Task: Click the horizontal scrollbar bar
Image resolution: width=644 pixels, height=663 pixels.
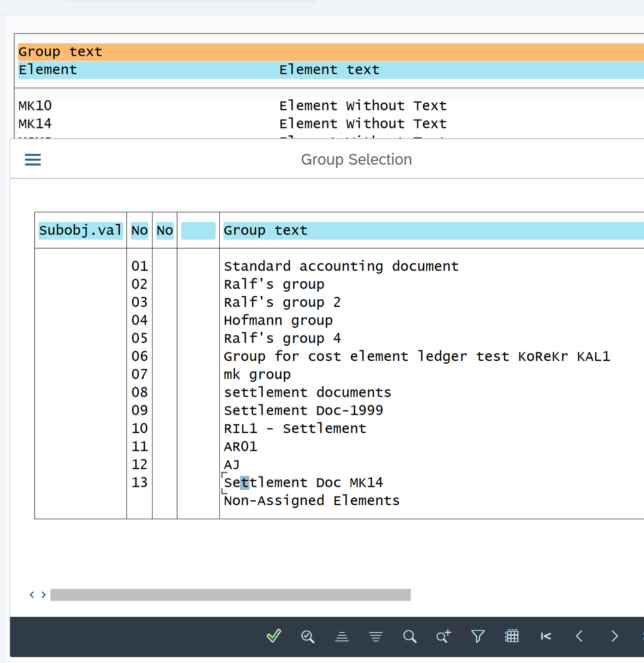Action: pyautogui.click(x=230, y=595)
